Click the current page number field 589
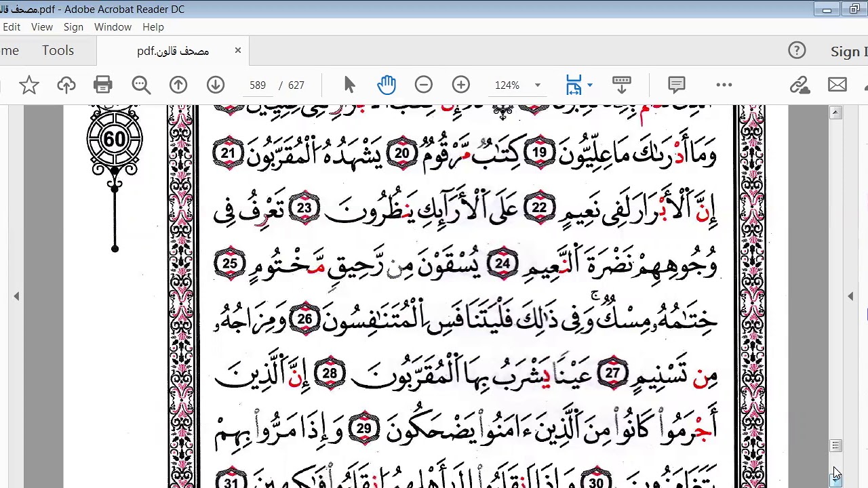 tap(258, 85)
